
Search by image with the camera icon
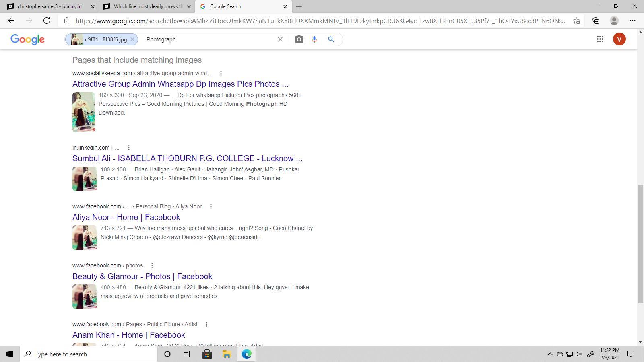[x=299, y=39]
